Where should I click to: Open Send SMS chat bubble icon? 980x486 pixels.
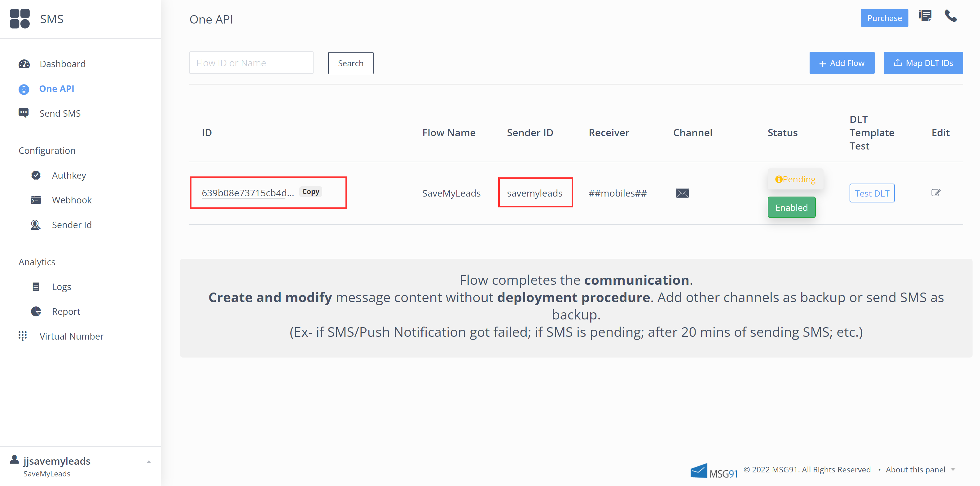pyautogui.click(x=24, y=113)
